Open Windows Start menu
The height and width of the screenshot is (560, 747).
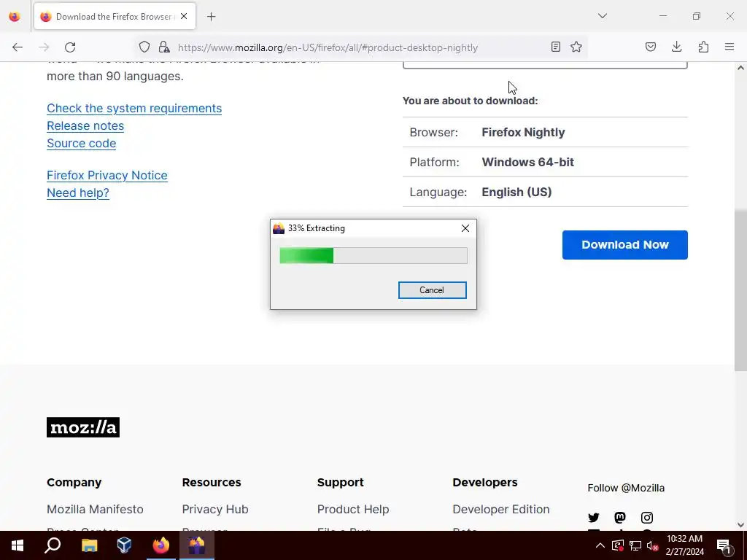18,545
